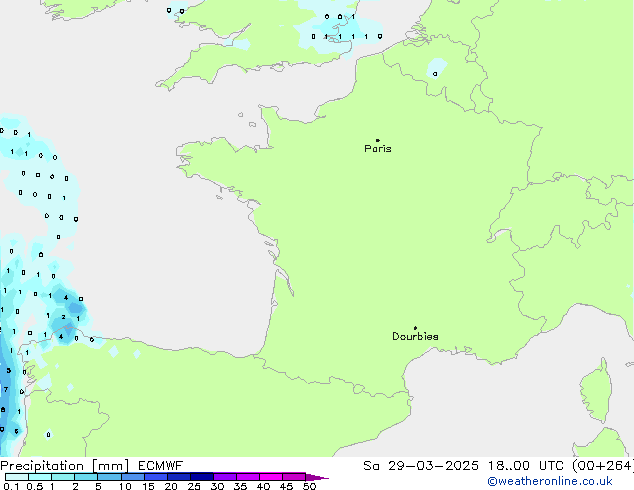
Task: Click the purple arrow end of the legend
Action: 317,477
